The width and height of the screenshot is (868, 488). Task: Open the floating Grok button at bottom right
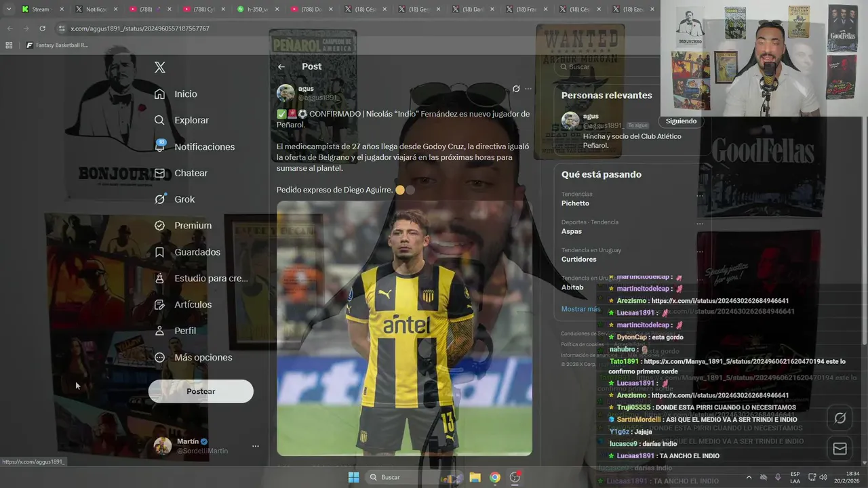click(x=840, y=418)
